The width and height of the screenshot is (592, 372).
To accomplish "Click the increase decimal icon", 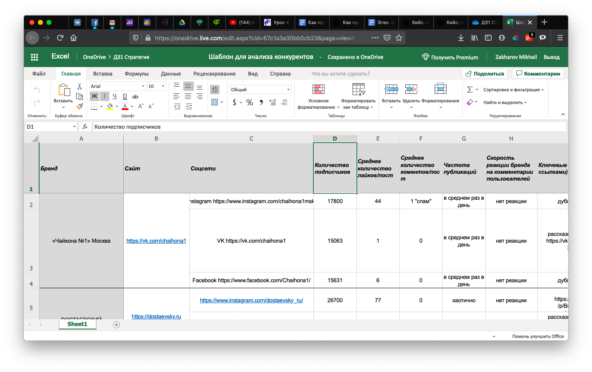I will pyautogui.click(x=272, y=102).
